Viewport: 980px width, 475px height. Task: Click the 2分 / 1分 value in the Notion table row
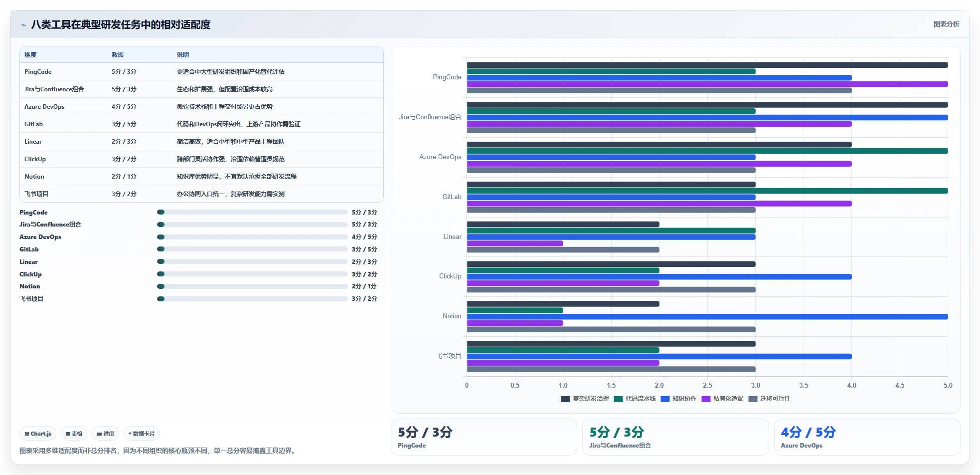point(124,177)
